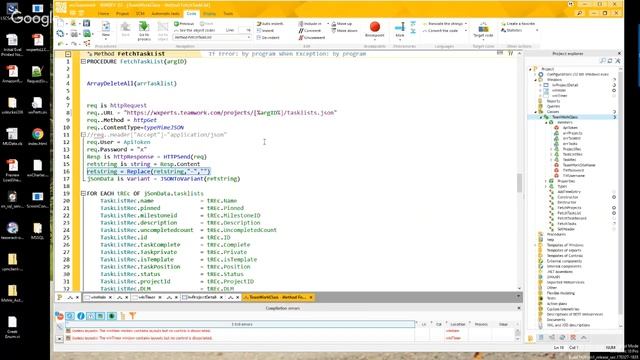Switch to the TeamWorkClass Method editor tab
640x360 pixels.
(278, 297)
